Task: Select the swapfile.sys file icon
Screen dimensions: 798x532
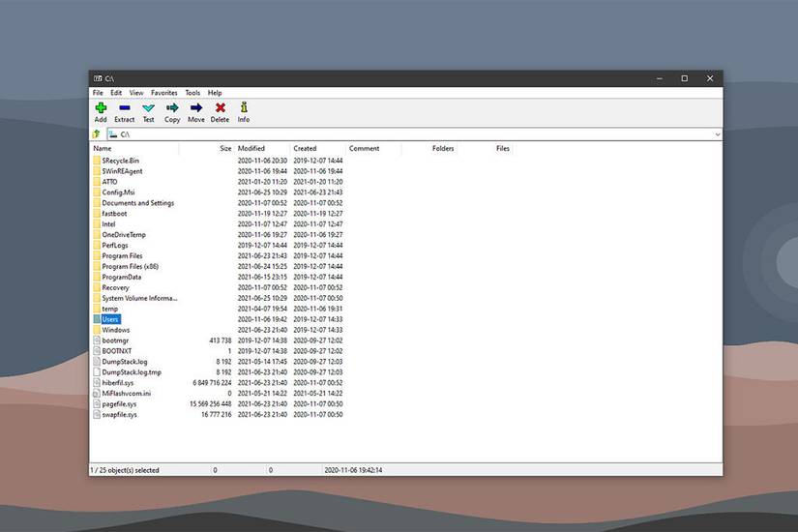Action: click(x=97, y=414)
